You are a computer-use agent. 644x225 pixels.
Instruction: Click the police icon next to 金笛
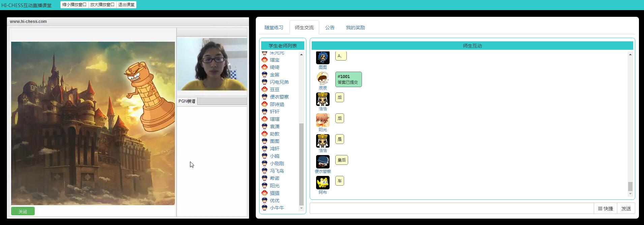pos(265,75)
